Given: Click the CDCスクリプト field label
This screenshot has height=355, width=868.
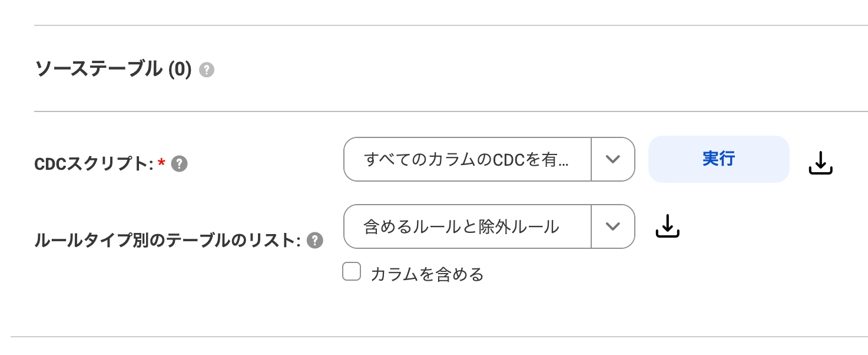Looking at the screenshot, I should click(94, 165).
